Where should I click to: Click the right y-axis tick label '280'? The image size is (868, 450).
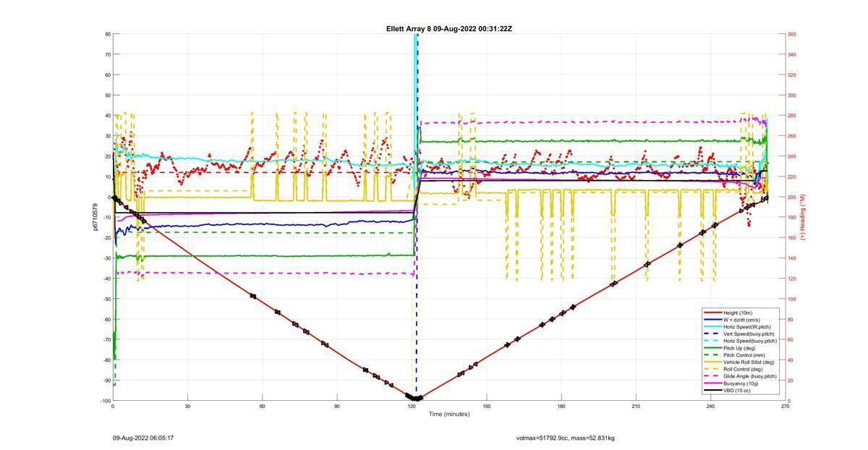pyautogui.click(x=792, y=116)
